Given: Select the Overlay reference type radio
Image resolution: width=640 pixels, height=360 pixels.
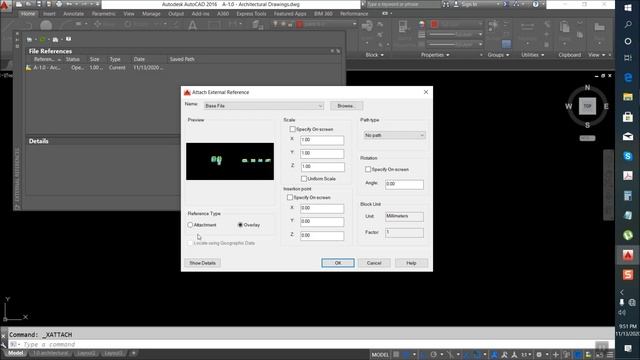Looking at the screenshot, I should (240, 225).
